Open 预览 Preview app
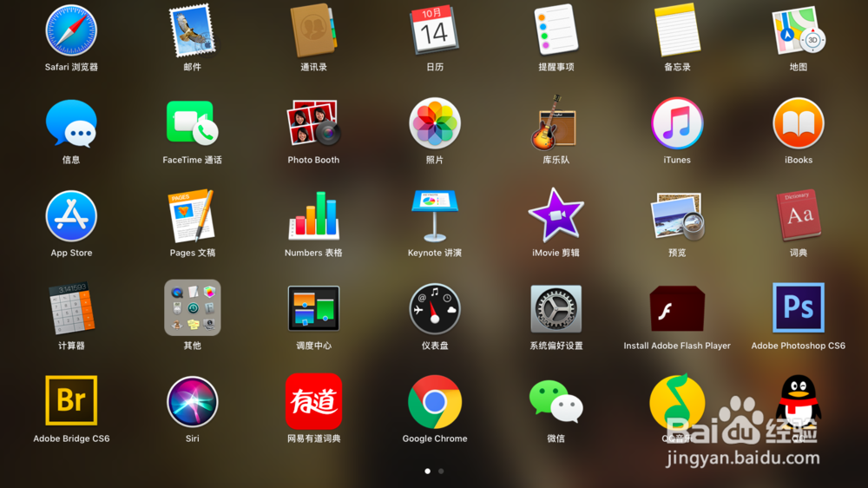This screenshot has width=868, height=488. click(x=677, y=216)
